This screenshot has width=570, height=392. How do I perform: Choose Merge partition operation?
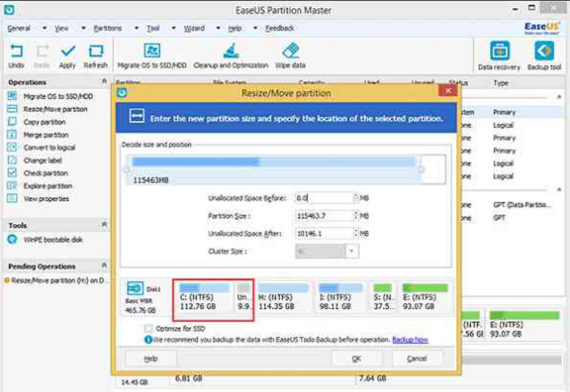coord(46,135)
